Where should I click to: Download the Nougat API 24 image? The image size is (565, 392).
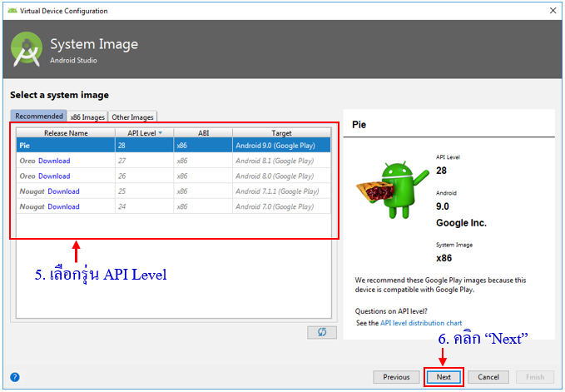click(x=63, y=206)
